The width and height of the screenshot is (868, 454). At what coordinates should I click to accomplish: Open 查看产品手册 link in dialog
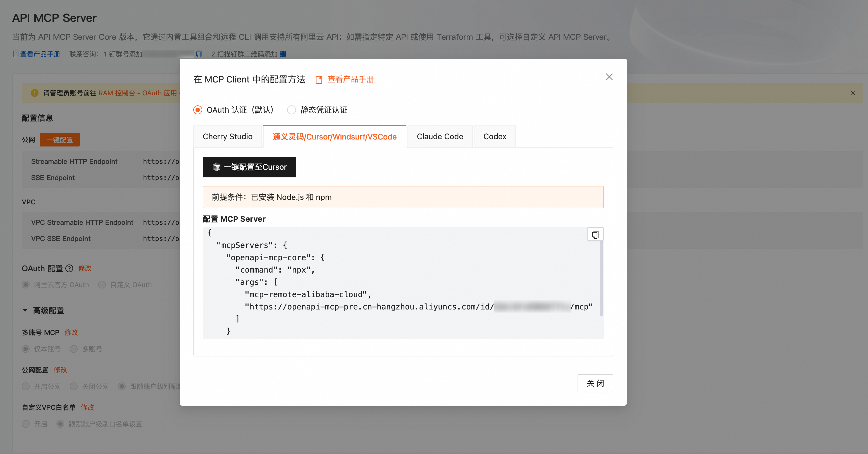tap(351, 80)
